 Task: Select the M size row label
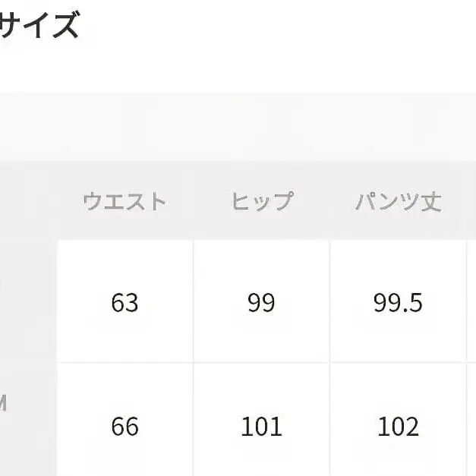(x=5, y=404)
